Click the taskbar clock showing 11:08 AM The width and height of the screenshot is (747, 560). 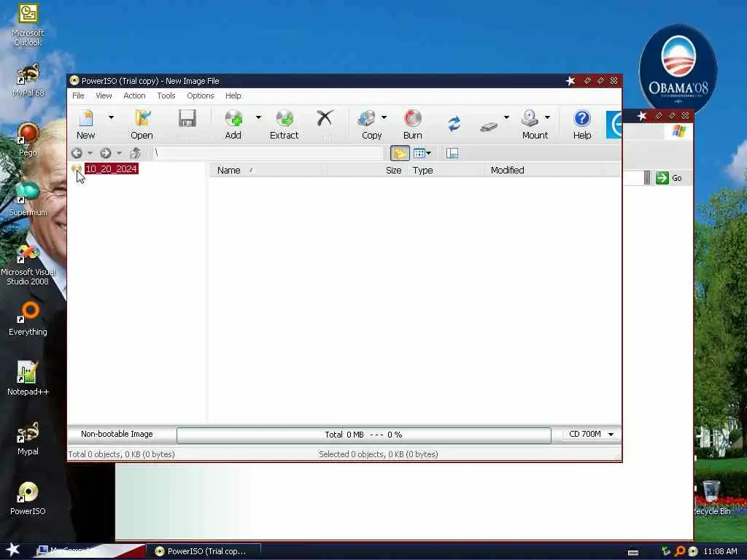pos(720,551)
